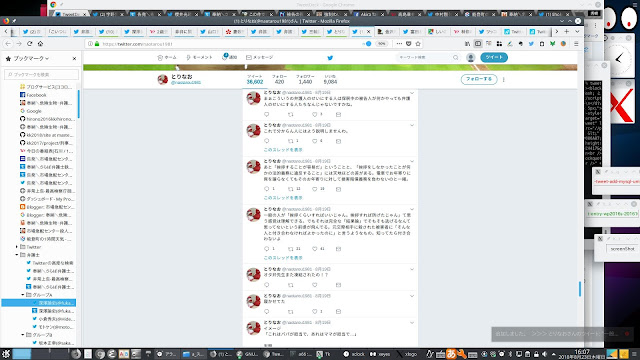Open Twitter ホーム navigation item

167,58
